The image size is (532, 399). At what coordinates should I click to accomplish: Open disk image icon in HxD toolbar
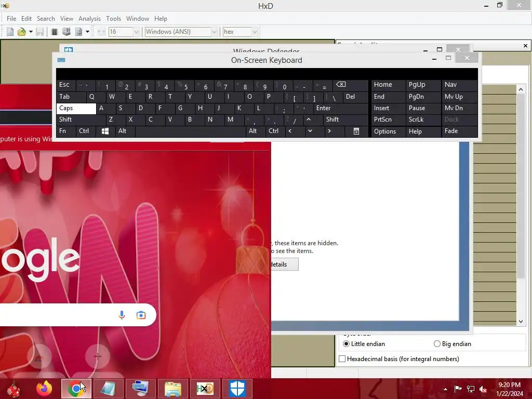pos(78,32)
